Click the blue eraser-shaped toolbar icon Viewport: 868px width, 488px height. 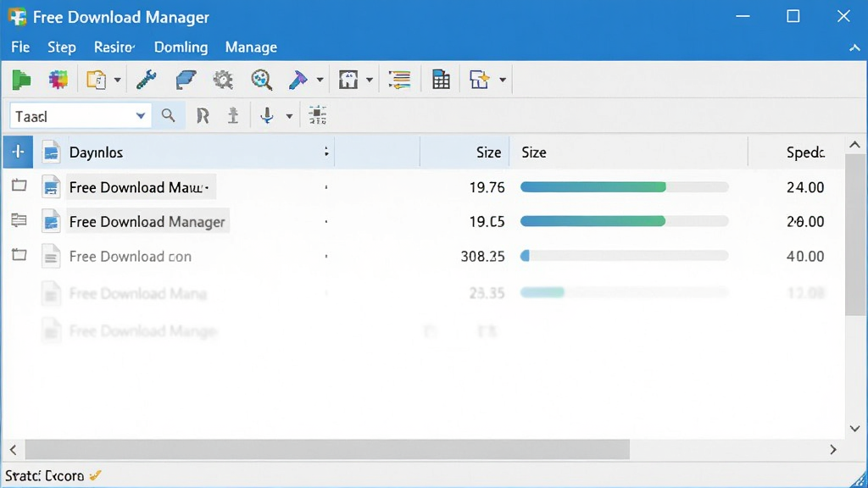[186, 80]
